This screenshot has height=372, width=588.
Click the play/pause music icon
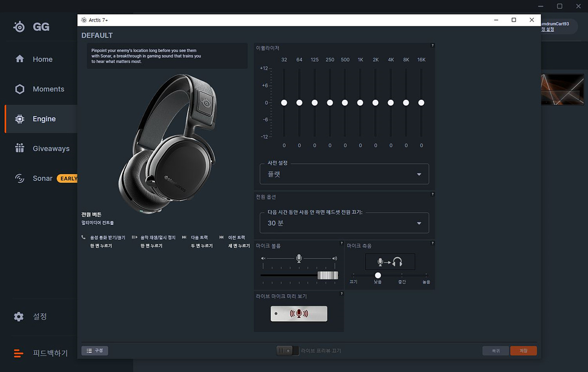[x=134, y=237]
